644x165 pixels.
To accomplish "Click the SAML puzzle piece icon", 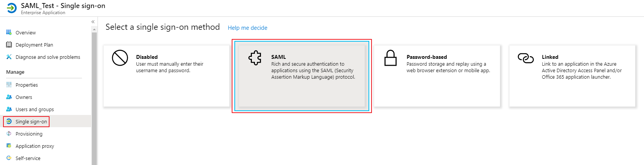I will [x=255, y=58].
